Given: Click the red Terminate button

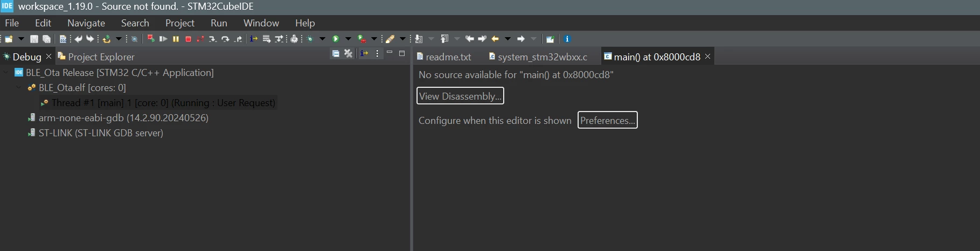Looking at the screenshot, I should [x=188, y=39].
